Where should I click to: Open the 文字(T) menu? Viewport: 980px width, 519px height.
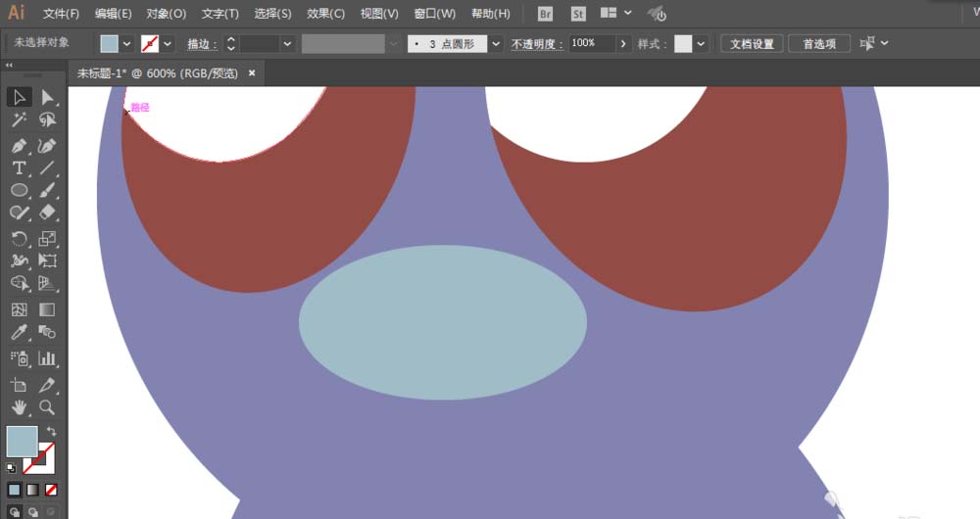pyautogui.click(x=220, y=14)
